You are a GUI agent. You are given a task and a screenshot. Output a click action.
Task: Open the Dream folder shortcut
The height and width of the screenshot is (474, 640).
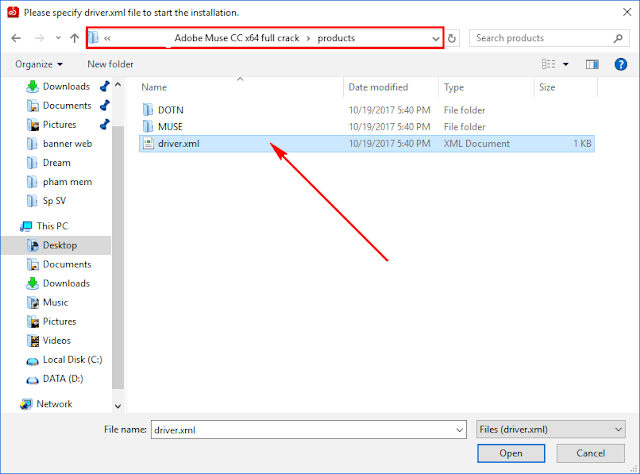click(x=57, y=162)
